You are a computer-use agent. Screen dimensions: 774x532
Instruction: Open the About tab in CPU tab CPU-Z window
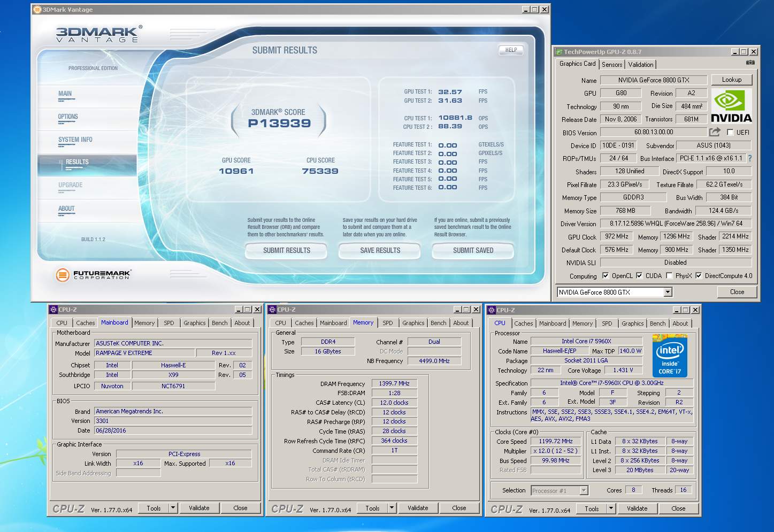[680, 323]
